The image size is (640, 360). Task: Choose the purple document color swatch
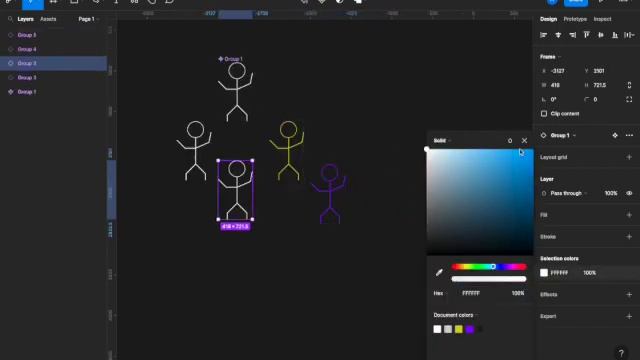469,329
